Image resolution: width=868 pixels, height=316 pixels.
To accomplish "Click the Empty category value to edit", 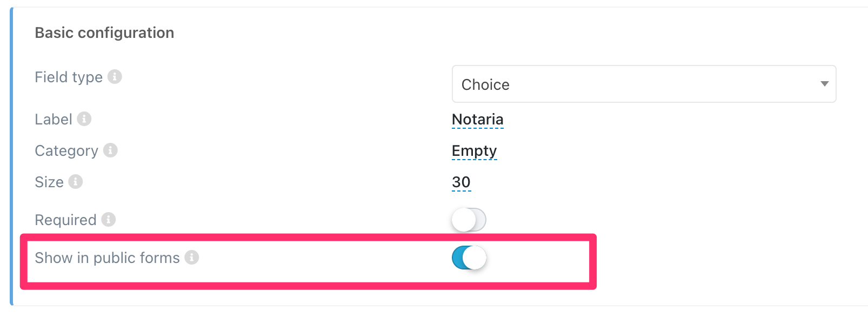I will click(x=474, y=150).
